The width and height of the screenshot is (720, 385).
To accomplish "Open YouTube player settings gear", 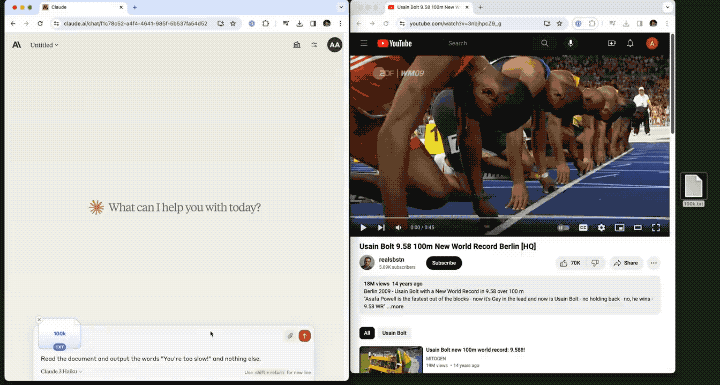I will (x=601, y=227).
